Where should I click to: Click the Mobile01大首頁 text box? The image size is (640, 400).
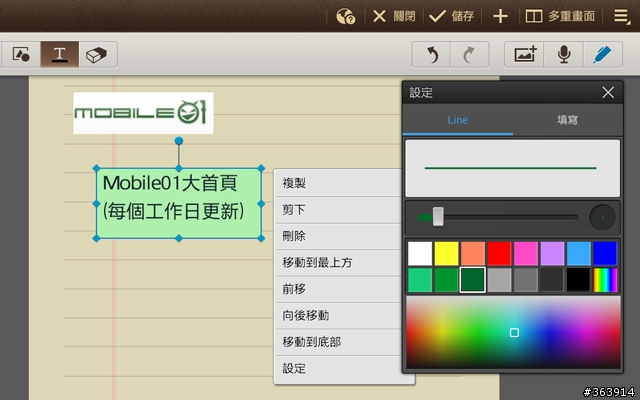point(179,203)
